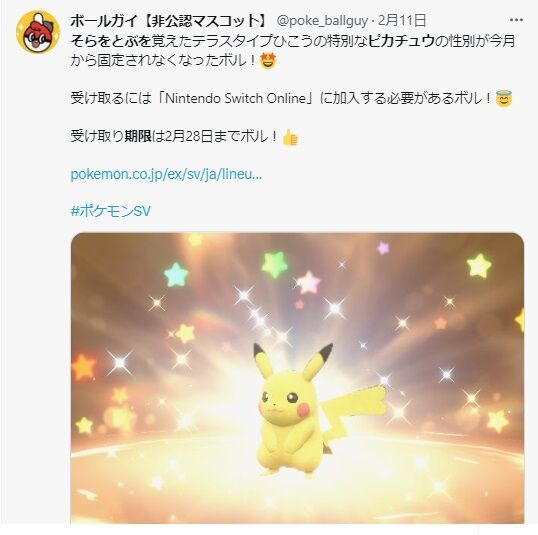Viewport: 538px width, 535px height.
Task: Click the smiling halo emoji
Action: coord(504,99)
